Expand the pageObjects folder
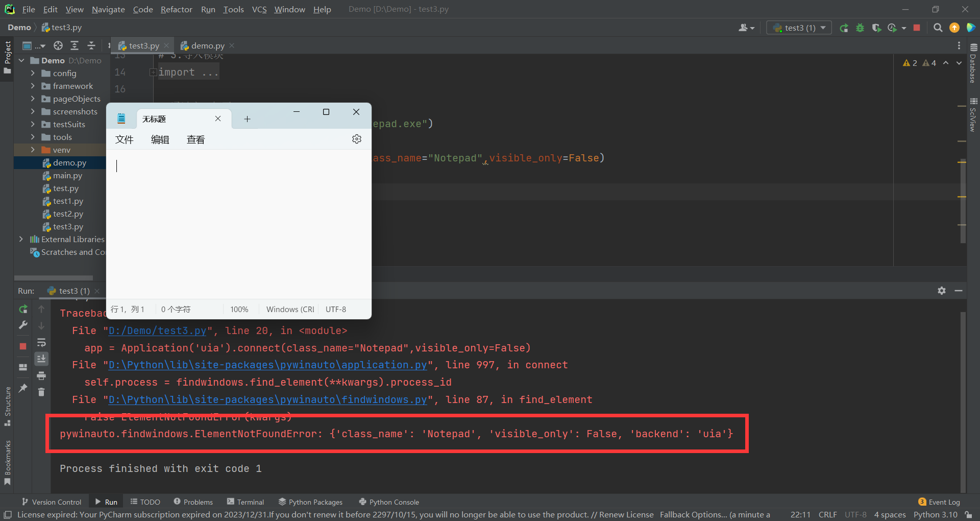Viewport: 980px width, 521px height. click(x=33, y=99)
